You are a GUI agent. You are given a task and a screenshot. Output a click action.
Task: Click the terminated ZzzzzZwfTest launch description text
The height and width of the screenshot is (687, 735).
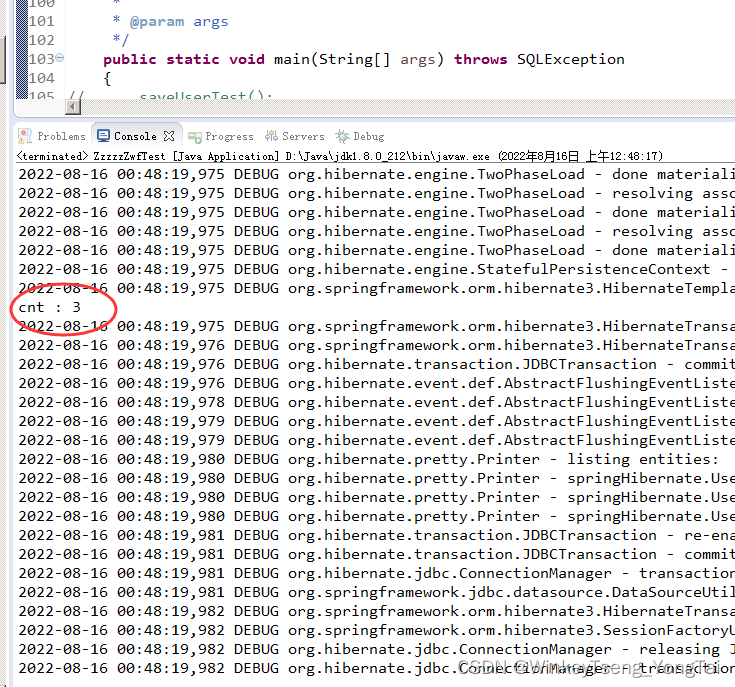tap(339, 156)
